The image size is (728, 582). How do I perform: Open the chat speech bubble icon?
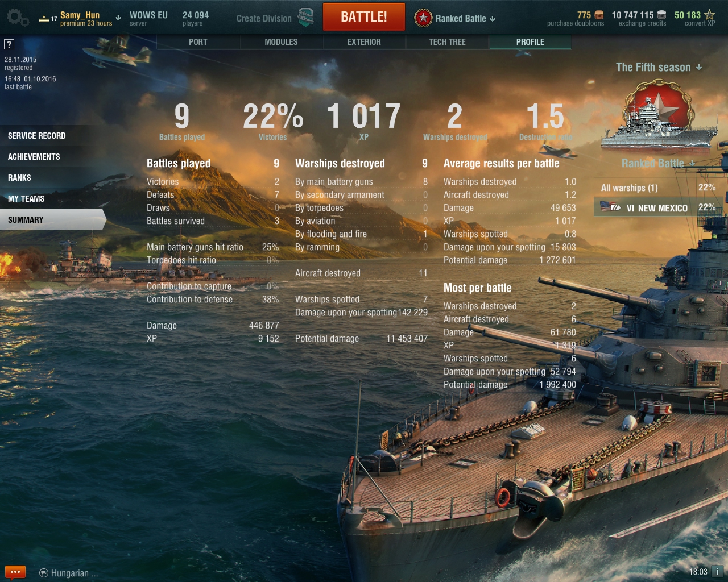pos(15,572)
